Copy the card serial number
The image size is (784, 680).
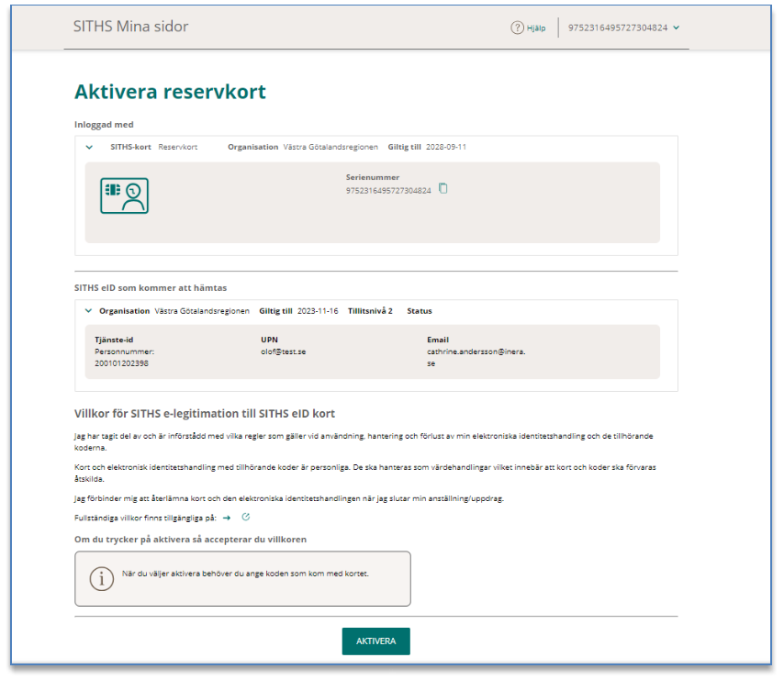[x=442, y=189]
